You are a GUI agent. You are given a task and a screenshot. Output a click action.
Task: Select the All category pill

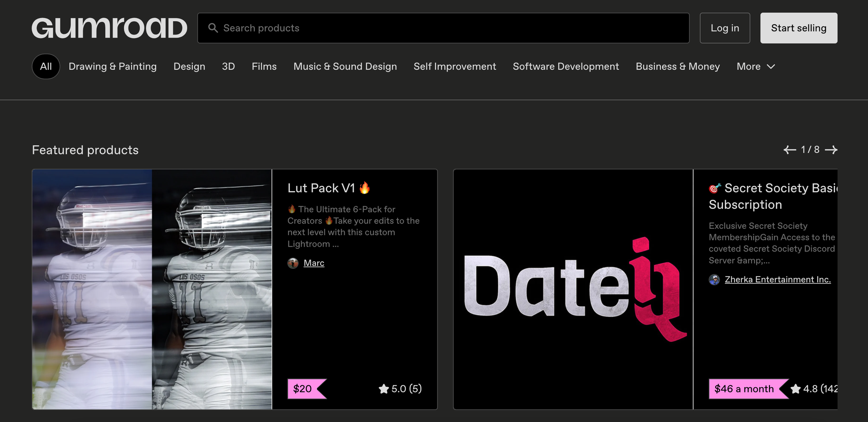[x=46, y=66]
